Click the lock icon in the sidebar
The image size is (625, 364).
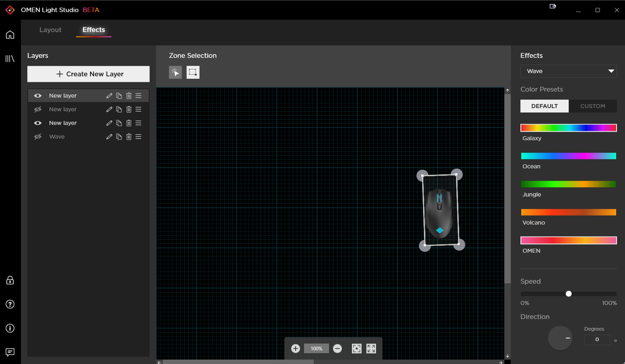pos(10,280)
